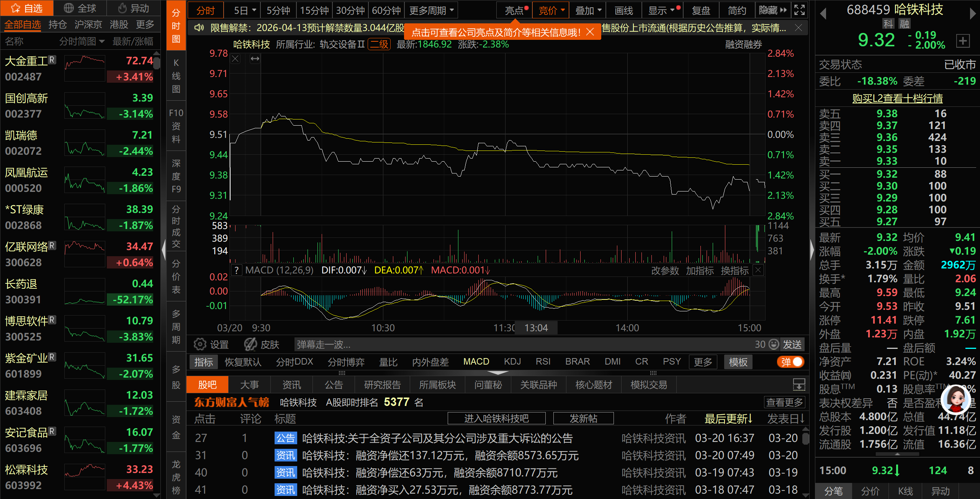Screen dimensions: 980x499
Task: Click the skin theme icon
Action: [x=250, y=344]
